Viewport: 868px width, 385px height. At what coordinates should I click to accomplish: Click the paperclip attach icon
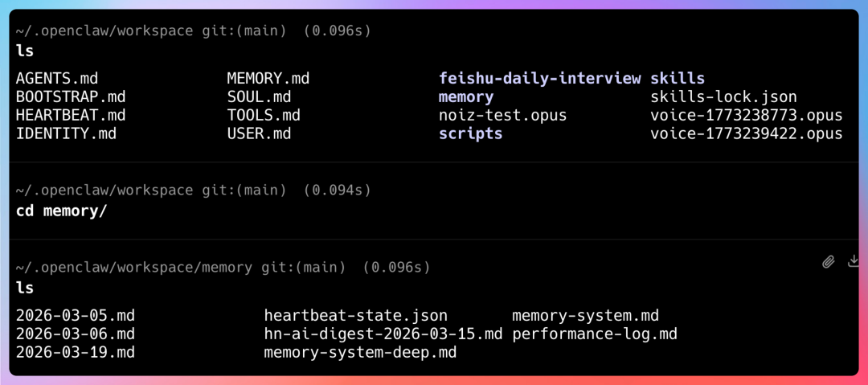[x=829, y=262]
